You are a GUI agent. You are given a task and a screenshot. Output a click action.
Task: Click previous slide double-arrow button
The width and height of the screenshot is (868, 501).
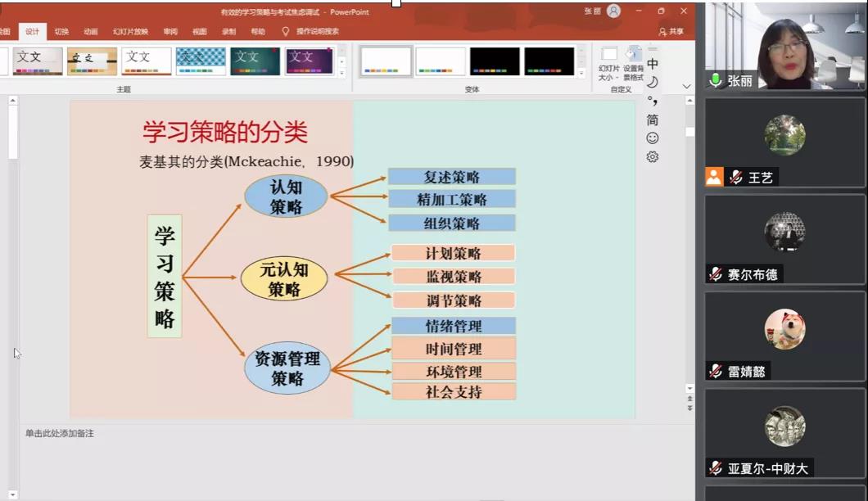coord(689,399)
